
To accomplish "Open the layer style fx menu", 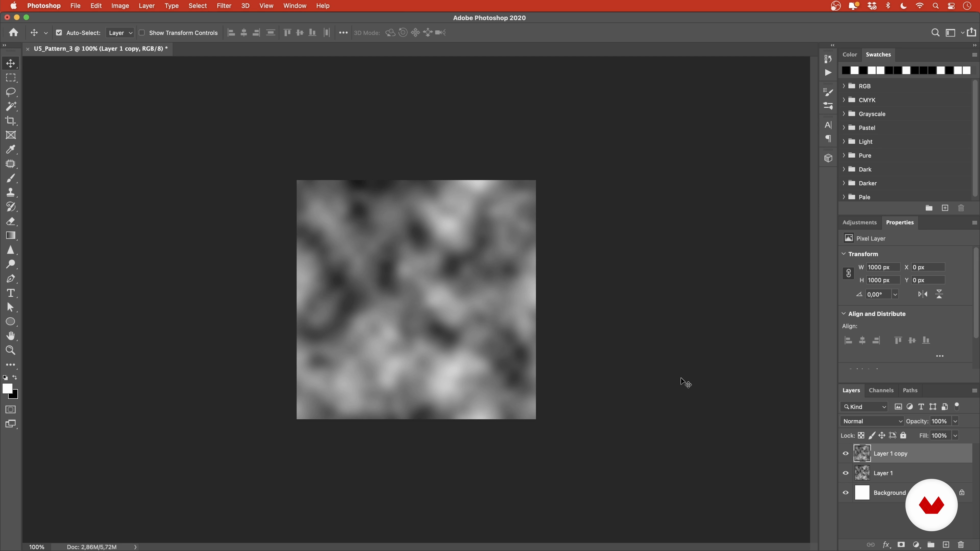I will pyautogui.click(x=886, y=545).
